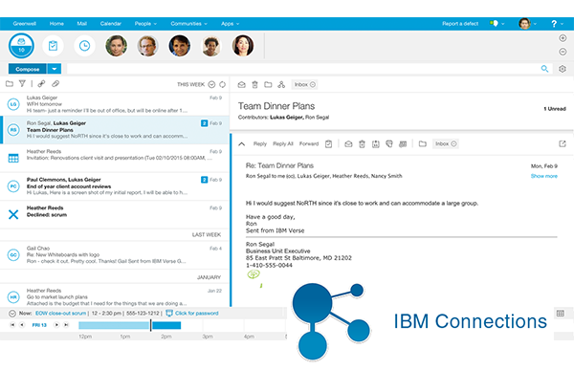
Task: Click the dark blue event block on timeline
Action: [166, 325]
